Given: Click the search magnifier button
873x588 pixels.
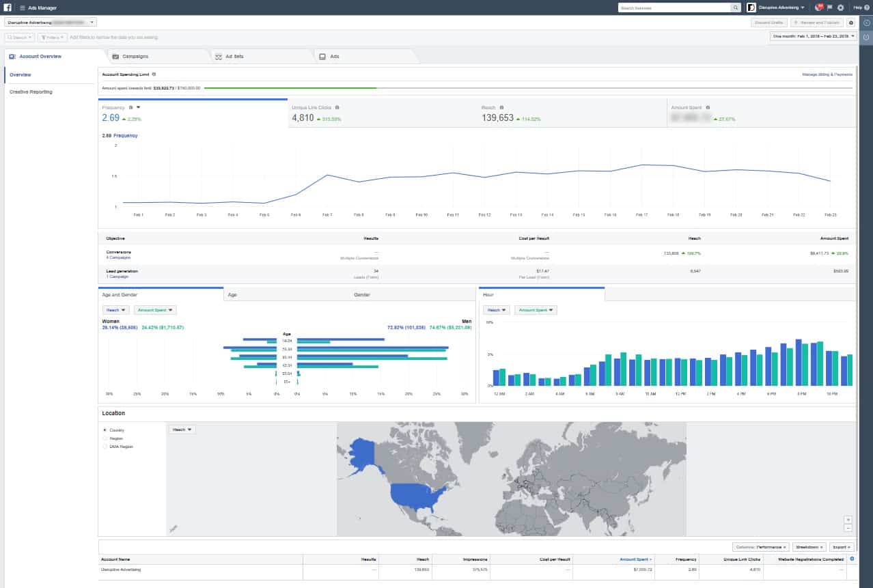Looking at the screenshot, I should tap(736, 8).
